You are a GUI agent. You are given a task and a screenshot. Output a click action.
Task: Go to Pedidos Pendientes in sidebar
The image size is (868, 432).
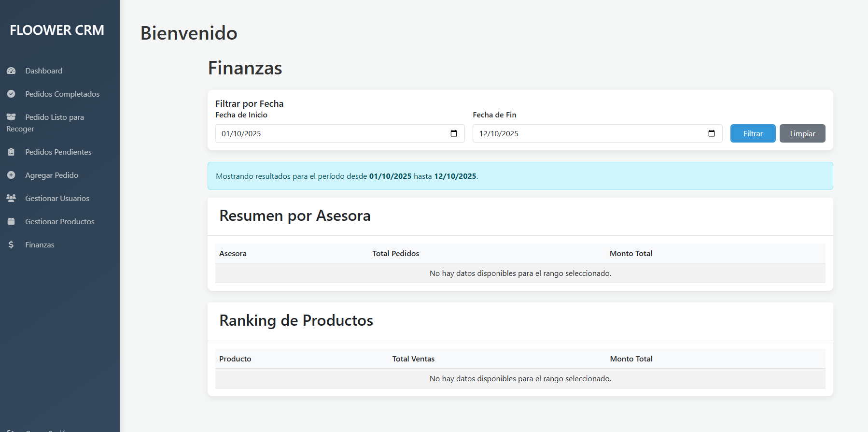(x=58, y=152)
